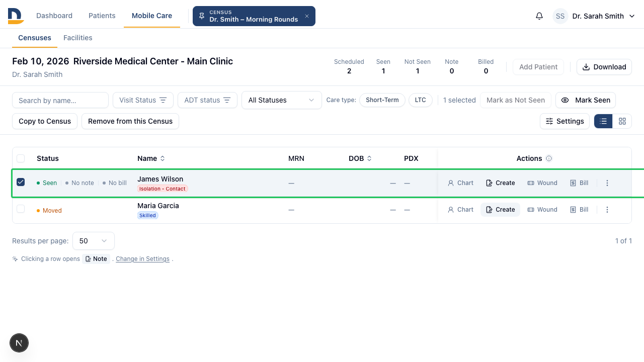Image resolution: width=644 pixels, height=362 pixels.
Task: Open the notifications bell
Action: [x=539, y=16]
